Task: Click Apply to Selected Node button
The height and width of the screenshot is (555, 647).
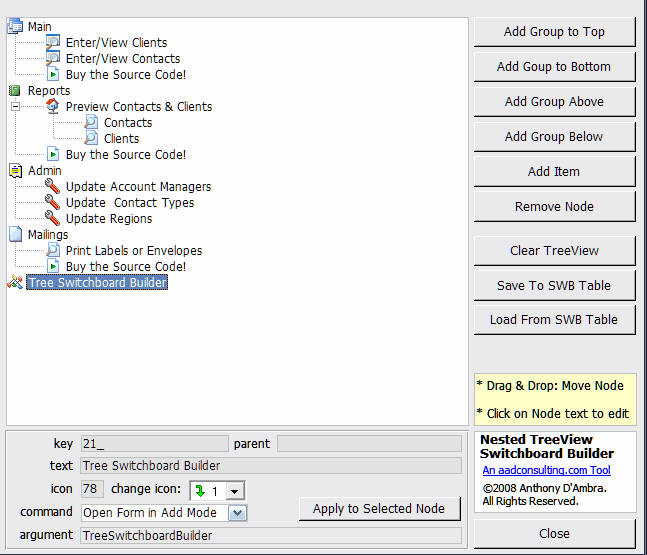Action: click(x=379, y=509)
